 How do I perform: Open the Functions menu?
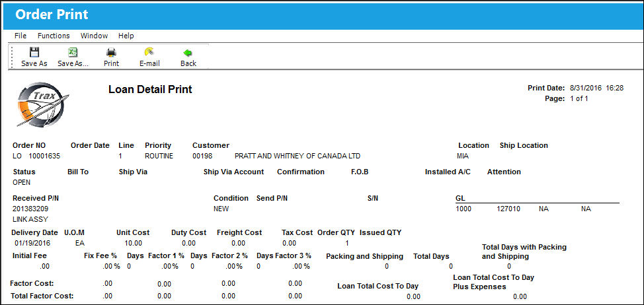[54, 36]
